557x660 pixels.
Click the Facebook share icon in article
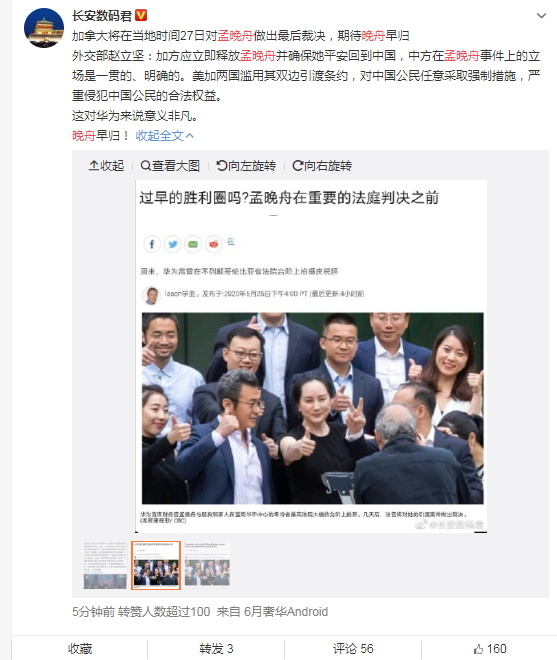point(152,244)
